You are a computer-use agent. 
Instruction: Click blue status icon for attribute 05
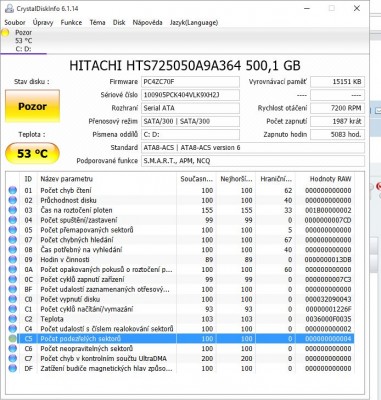tap(13, 230)
